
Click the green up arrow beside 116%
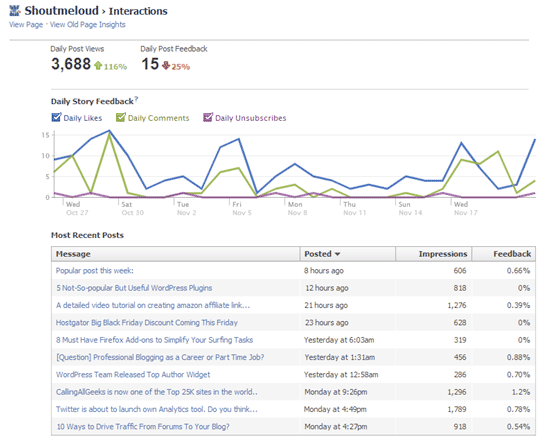[98, 65]
